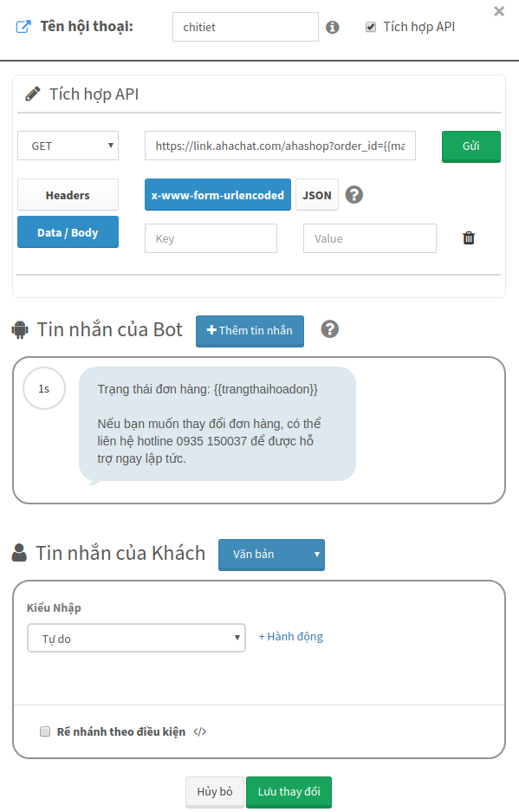Viewport: 519px width, 812px height.
Task: Delete key-value row with trash icon
Action: point(469,237)
